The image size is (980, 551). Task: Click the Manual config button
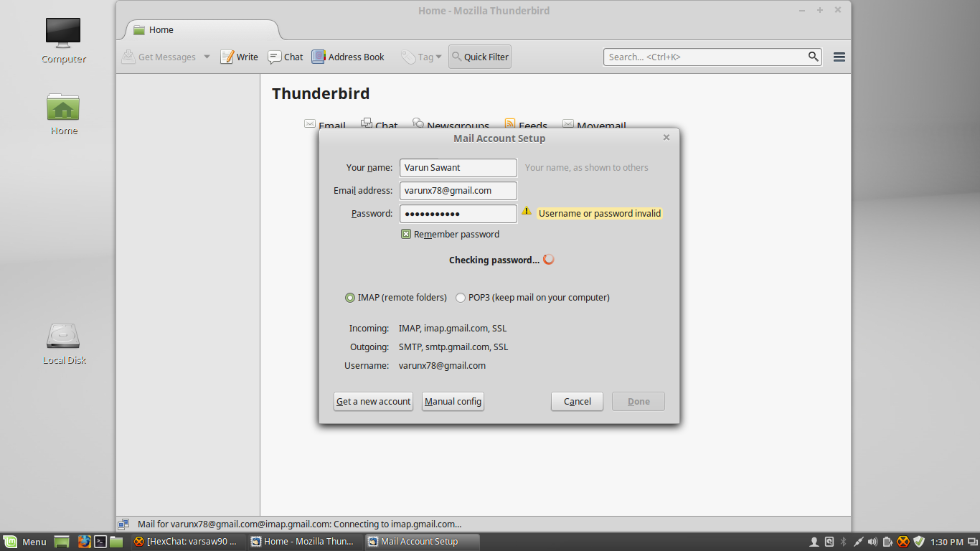pos(453,401)
